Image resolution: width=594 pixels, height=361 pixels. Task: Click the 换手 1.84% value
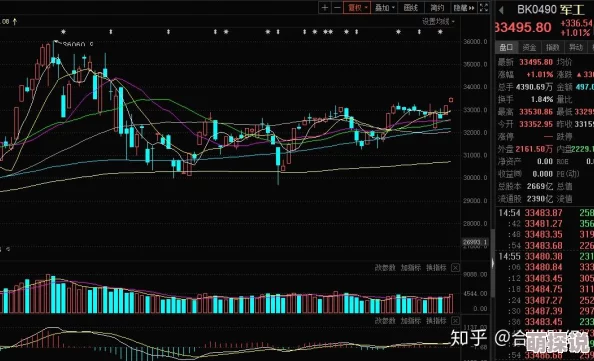coord(541,99)
